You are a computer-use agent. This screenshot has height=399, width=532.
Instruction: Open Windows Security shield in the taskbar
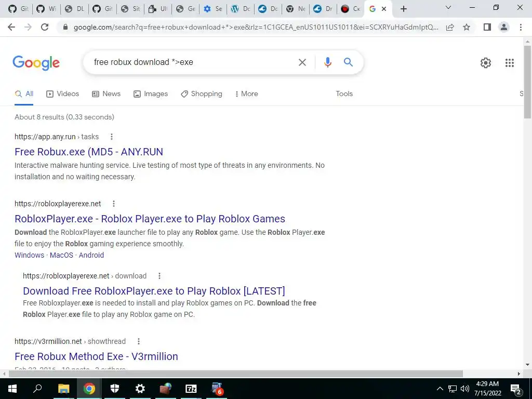click(x=115, y=389)
